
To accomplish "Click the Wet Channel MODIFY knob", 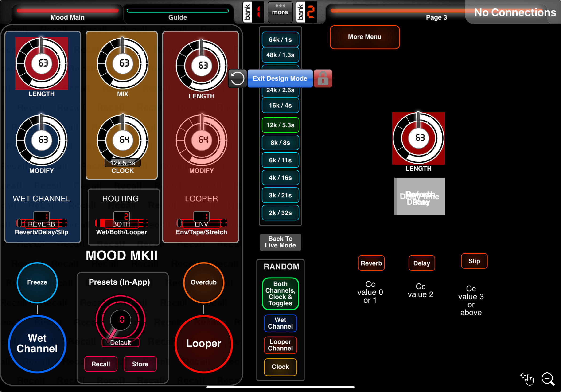I will [x=42, y=140].
